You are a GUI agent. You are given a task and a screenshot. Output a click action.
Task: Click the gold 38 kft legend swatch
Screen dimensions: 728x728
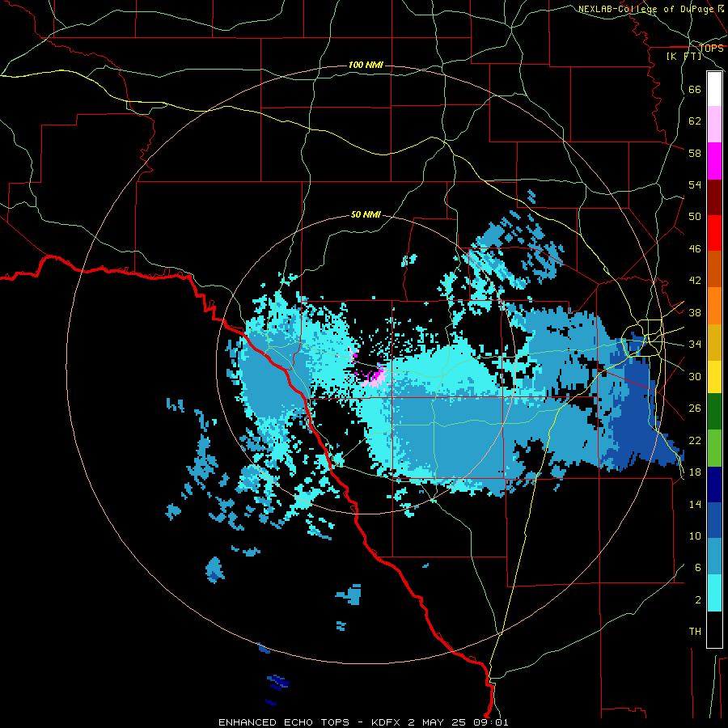pyautogui.click(x=714, y=342)
